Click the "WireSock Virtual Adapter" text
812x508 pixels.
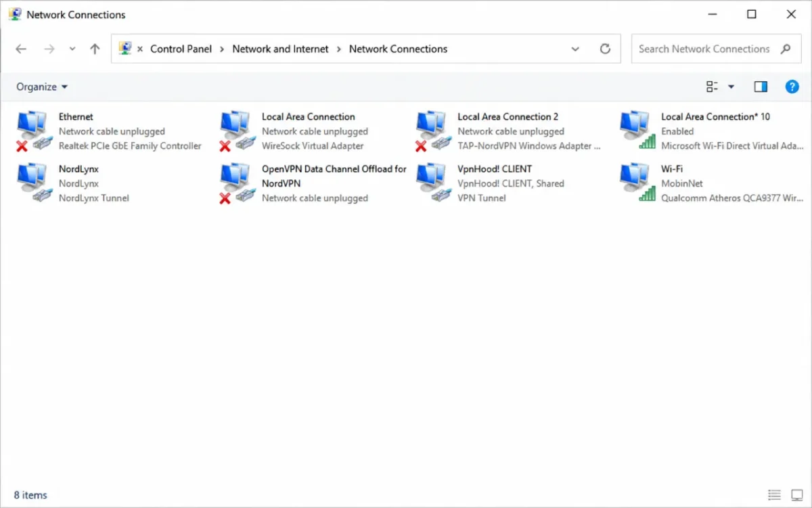click(313, 145)
